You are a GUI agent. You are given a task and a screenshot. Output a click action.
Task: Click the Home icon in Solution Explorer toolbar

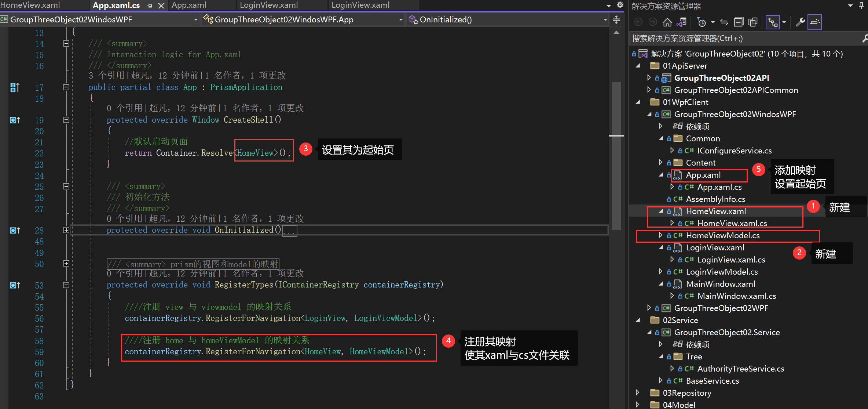point(667,22)
